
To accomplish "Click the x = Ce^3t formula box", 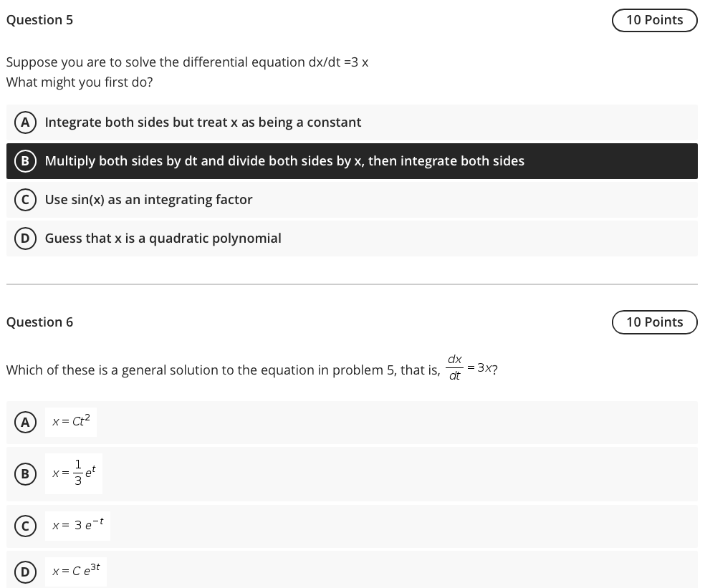I will 75,571.
